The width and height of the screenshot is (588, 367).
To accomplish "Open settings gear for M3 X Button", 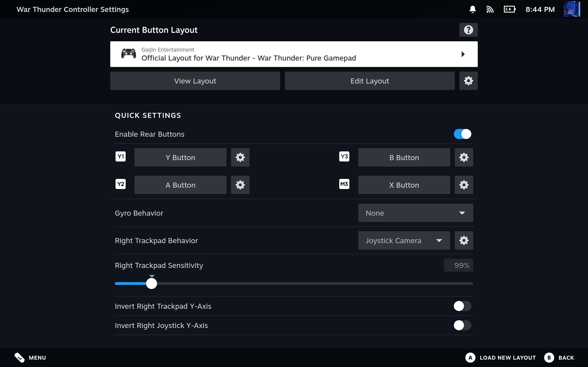I will (x=464, y=185).
